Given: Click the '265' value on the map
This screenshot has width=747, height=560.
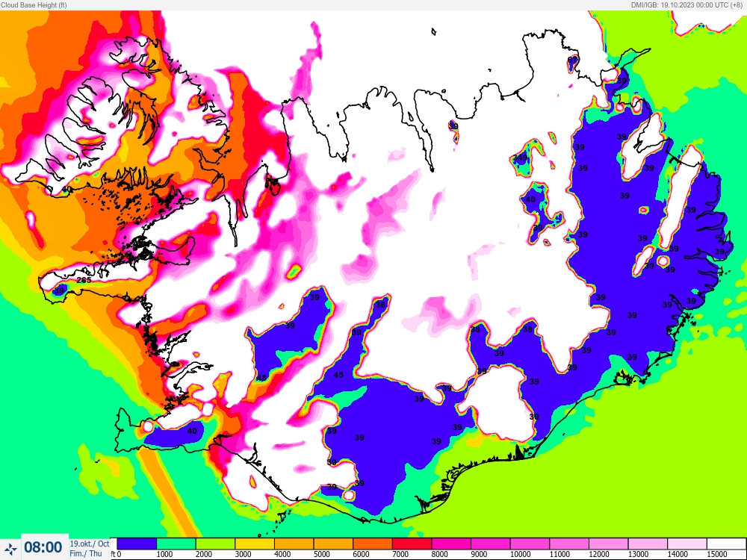Looking at the screenshot, I should click(x=84, y=280).
